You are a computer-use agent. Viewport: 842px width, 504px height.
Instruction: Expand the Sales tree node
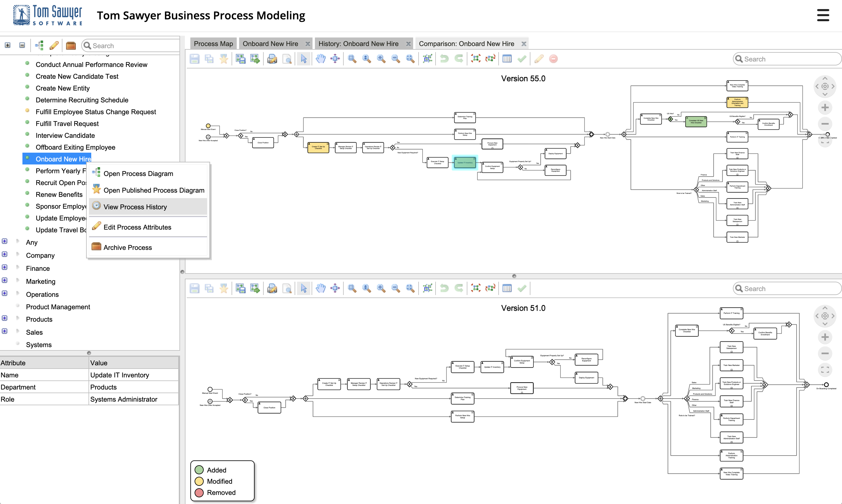click(x=5, y=331)
